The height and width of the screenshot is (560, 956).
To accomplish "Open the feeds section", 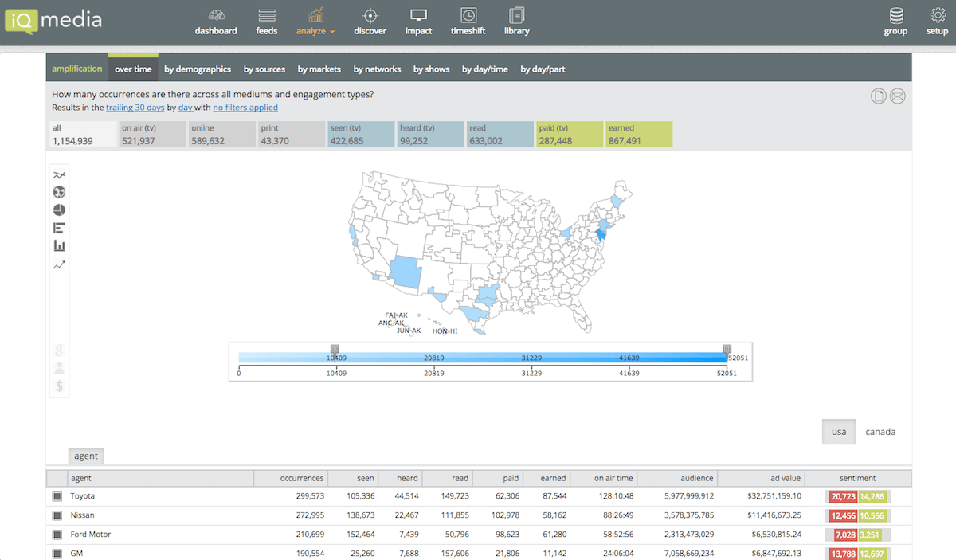I will point(267,22).
